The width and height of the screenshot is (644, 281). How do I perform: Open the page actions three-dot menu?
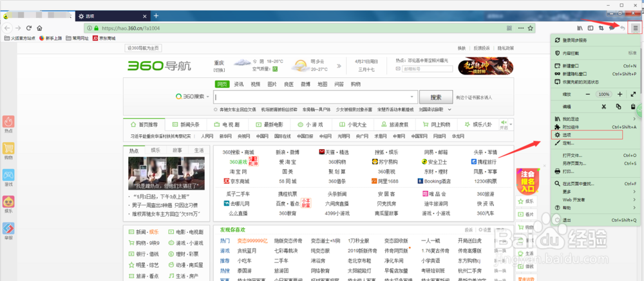(521, 28)
